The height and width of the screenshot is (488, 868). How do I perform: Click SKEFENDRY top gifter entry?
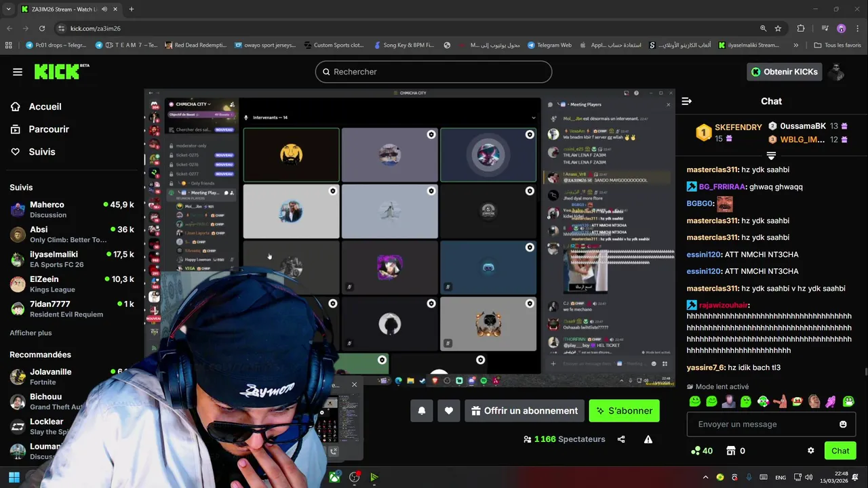pyautogui.click(x=729, y=132)
